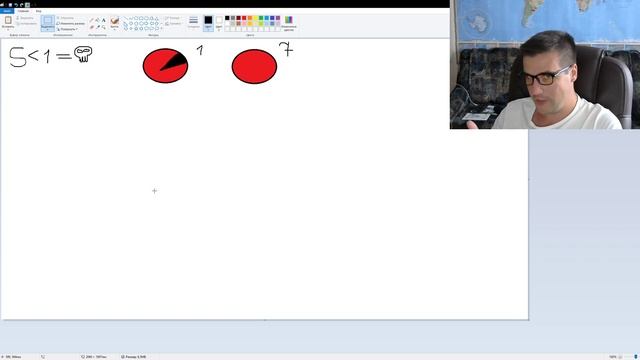Open the Rotate (Повернуть) dropdown
The height and width of the screenshot is (360, 640).
67,29
